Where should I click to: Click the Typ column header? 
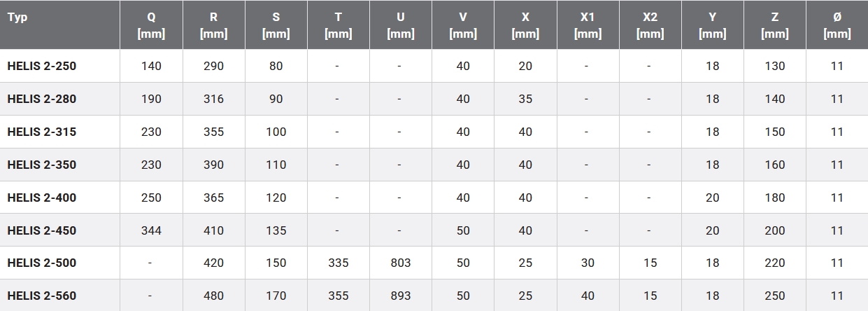17,18
